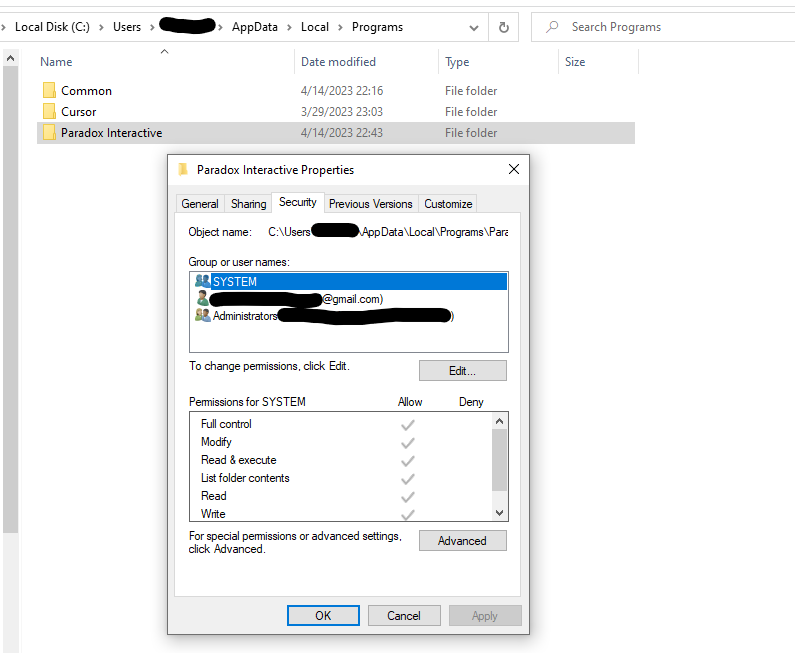Sort by the Size column header
Screen dimensions: 795x653
[575, 62]
